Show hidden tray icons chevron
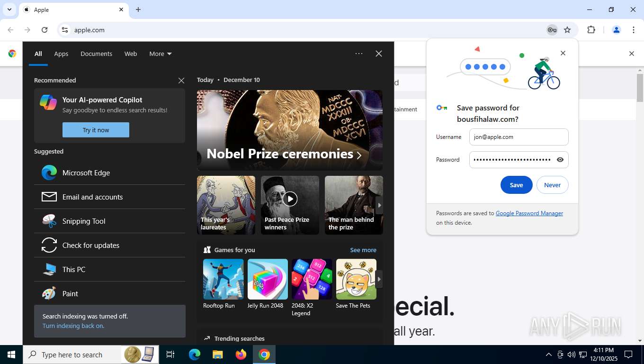This screenshot has height=364, width=644. click(549, 355)
